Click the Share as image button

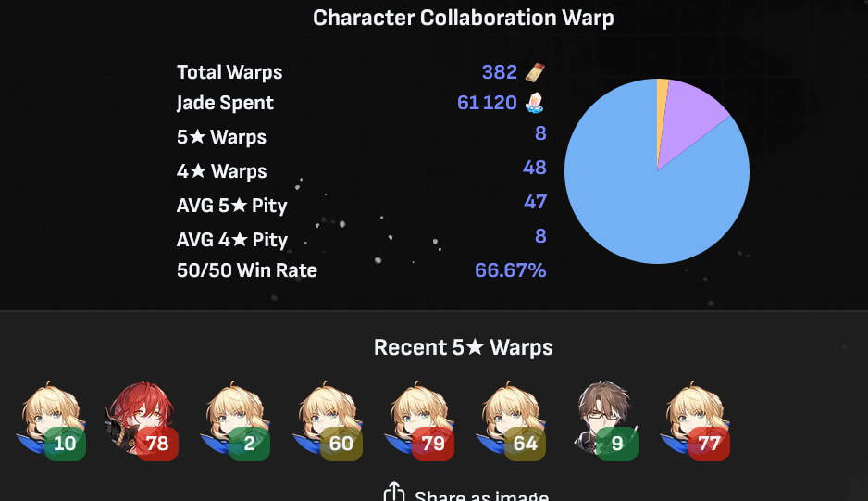click(x=466, y=492)
